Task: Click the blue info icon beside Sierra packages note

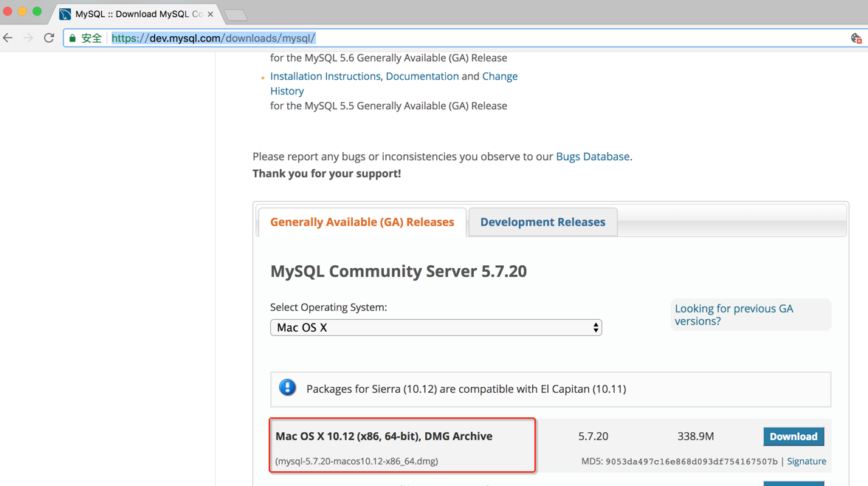Action: click(x=287, y=387)
